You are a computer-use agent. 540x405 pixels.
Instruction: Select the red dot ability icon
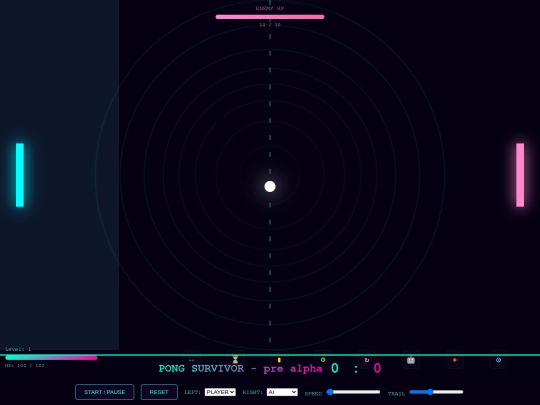click(x=455, y=360)
